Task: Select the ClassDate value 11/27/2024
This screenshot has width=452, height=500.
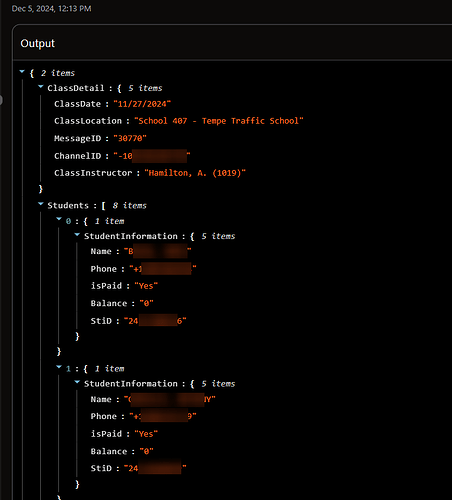Action: 142,104
